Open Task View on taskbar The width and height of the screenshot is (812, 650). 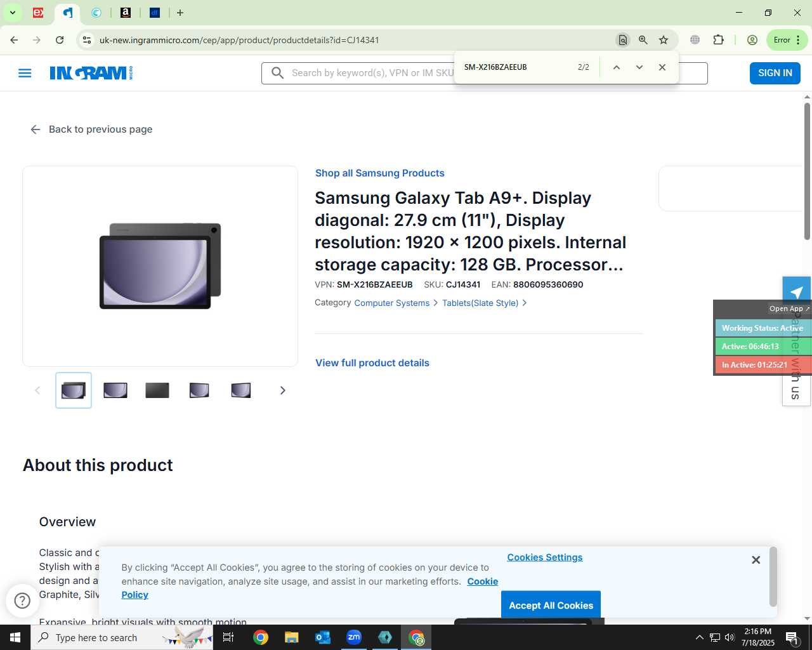coord(228,637)
